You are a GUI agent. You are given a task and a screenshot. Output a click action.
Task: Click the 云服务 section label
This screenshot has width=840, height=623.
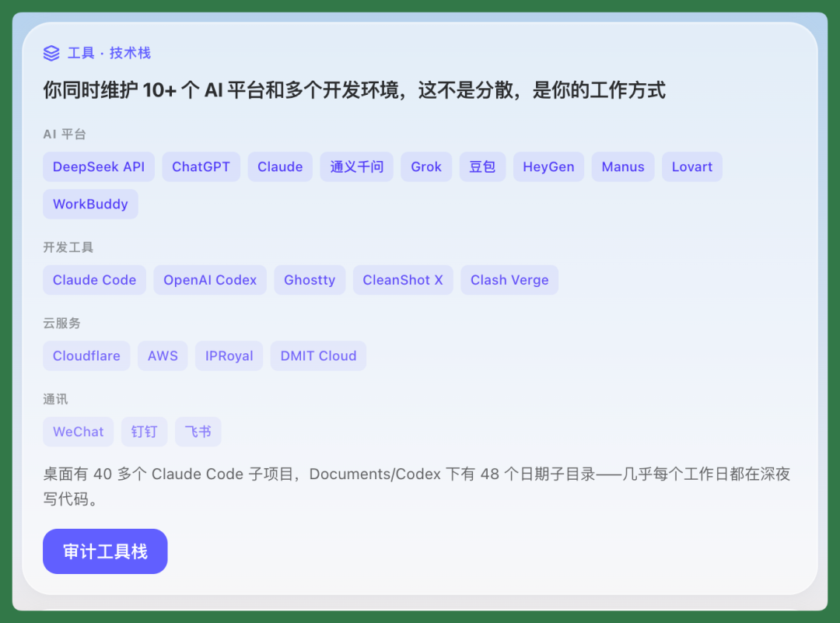[61, 323]
